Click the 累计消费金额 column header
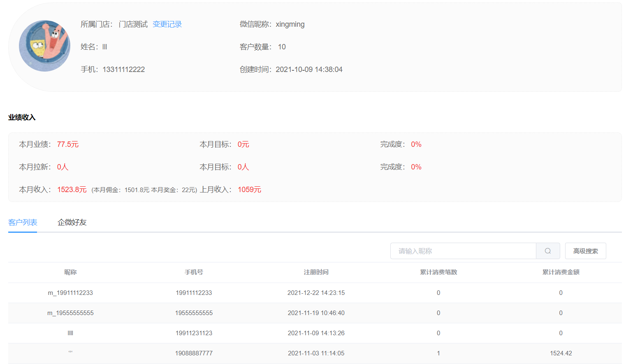626x364 pixels. (561, 272)
